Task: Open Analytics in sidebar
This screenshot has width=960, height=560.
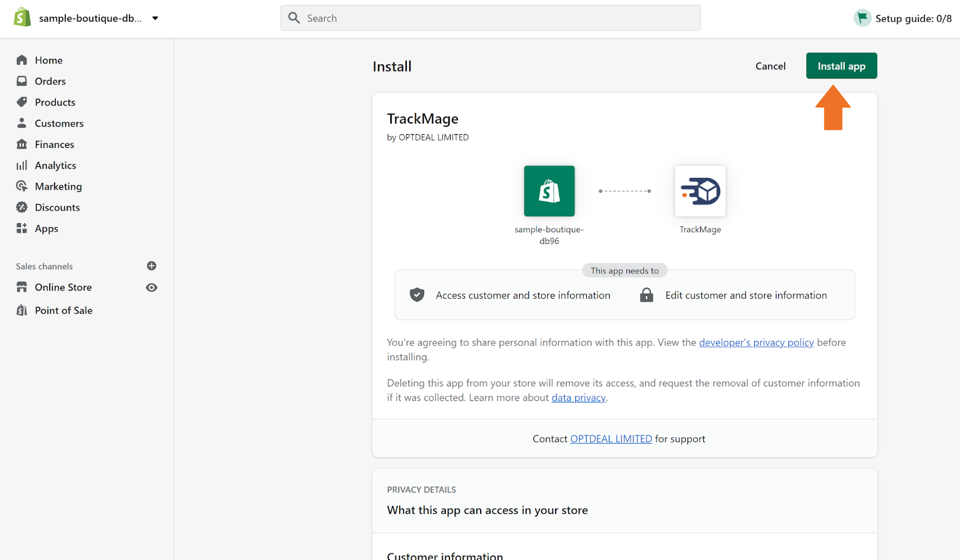Action: coord(56,165)
